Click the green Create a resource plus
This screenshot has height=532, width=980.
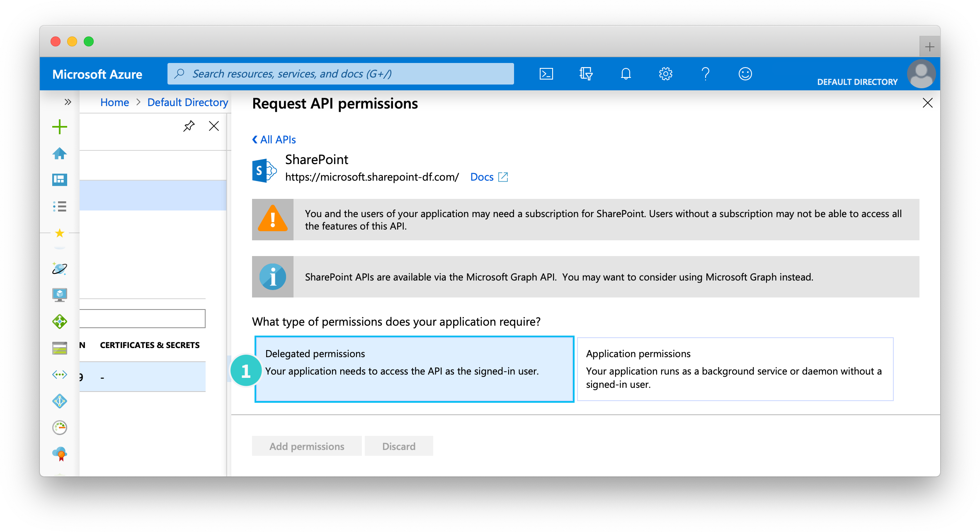pos(60,127)
